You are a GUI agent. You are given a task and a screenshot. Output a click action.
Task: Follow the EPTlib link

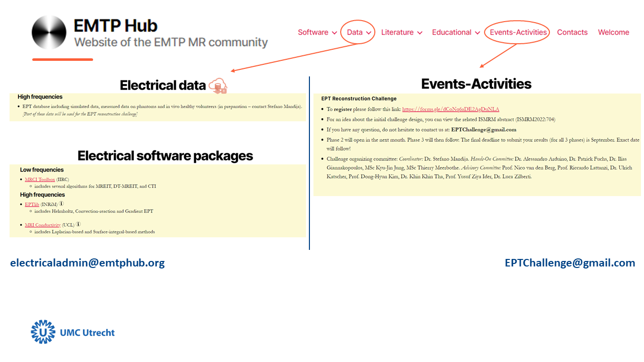coord(32,205)
